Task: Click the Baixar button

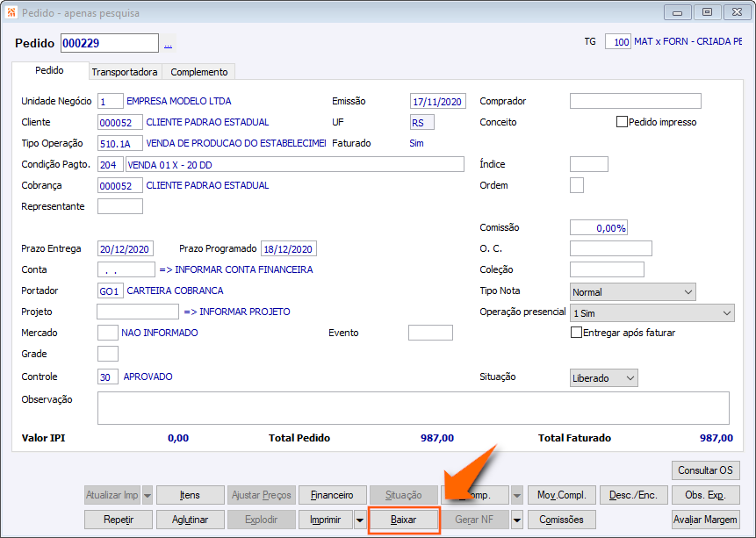Action: click(404, 520)
